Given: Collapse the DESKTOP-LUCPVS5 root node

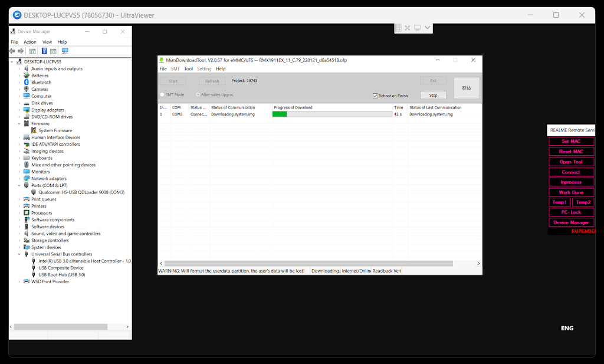Looking at the screenshot, I should 12,61.
